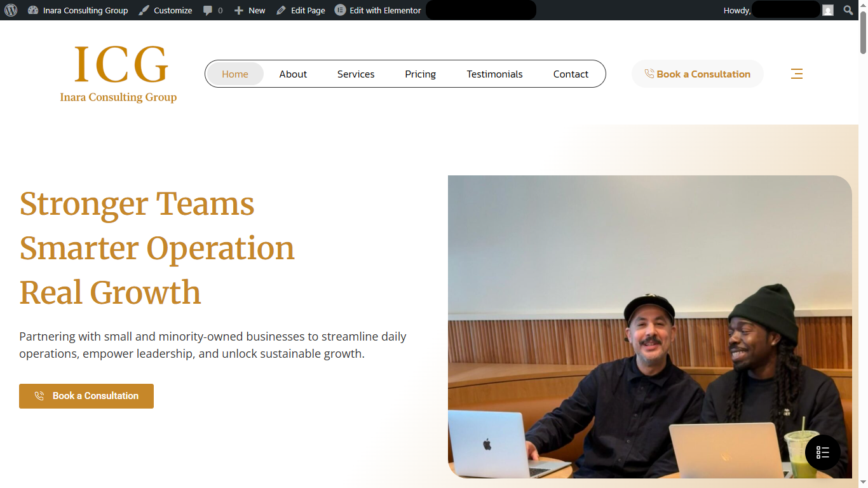Open Edit with Elementor
Screen dimensions: 868x488
tap(378, 10)
